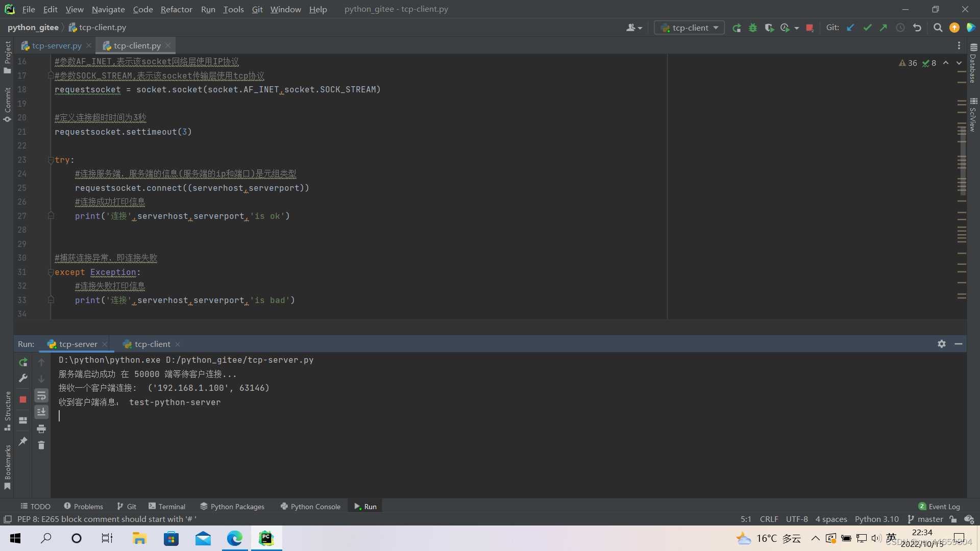This screenshot has height=551, width=980.
Task: Run with coverage using the shield icon
Action: pyautogui.click(x=769, y=28)
